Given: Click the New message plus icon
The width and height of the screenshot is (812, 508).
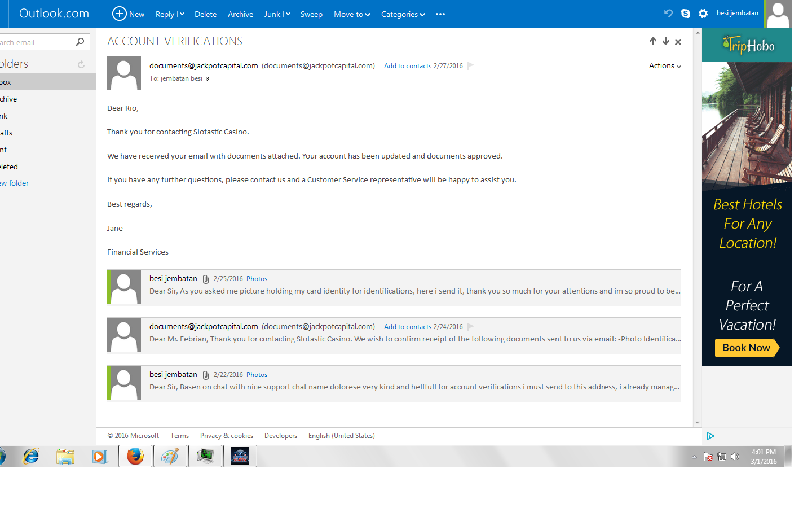Looking at the screenshot, I should coord(120,14).
